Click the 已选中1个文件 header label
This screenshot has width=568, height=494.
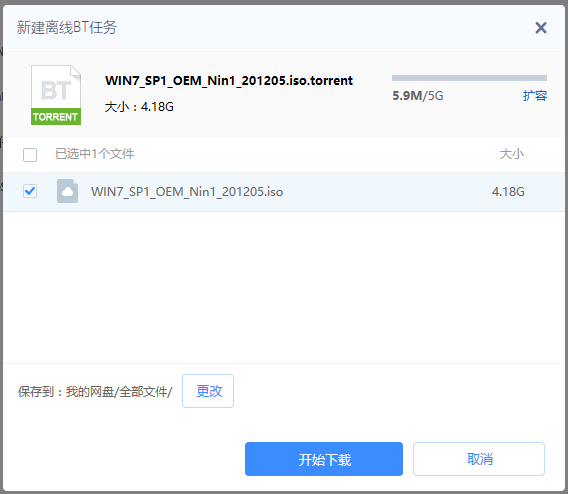(95, 154)
